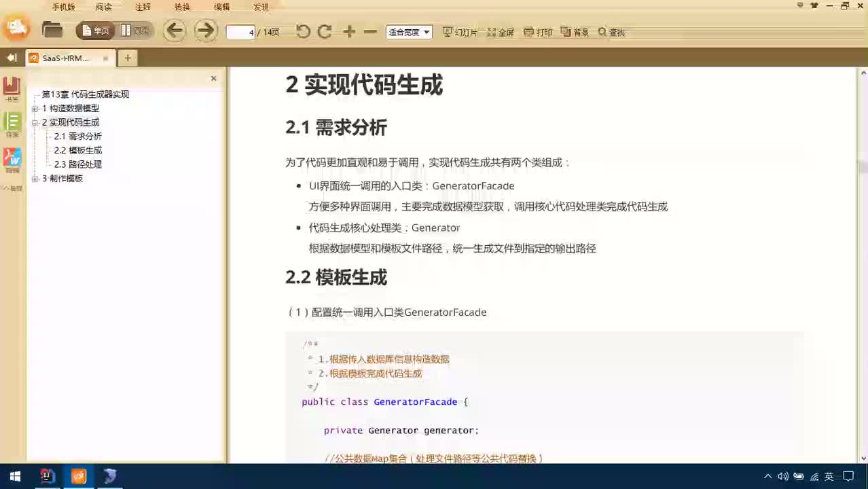Screen dimensions: 868x489
Task: Click the orange PDF reader taskbar icon
Action: tap(79, 477)
